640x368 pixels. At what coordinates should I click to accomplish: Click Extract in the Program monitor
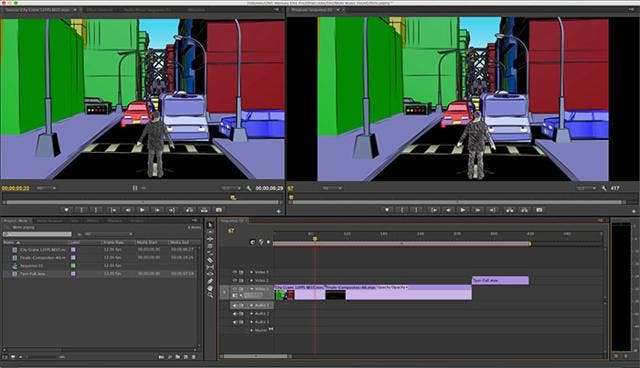tap(524, 210)
